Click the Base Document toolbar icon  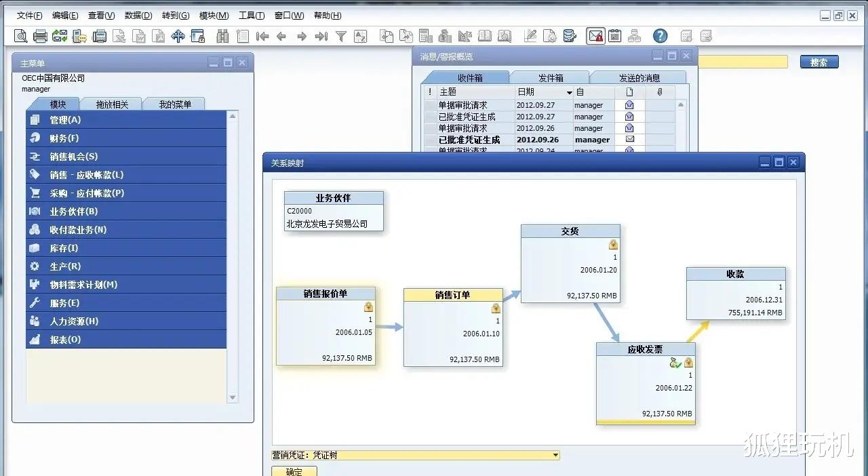click(x=387, y=36)
